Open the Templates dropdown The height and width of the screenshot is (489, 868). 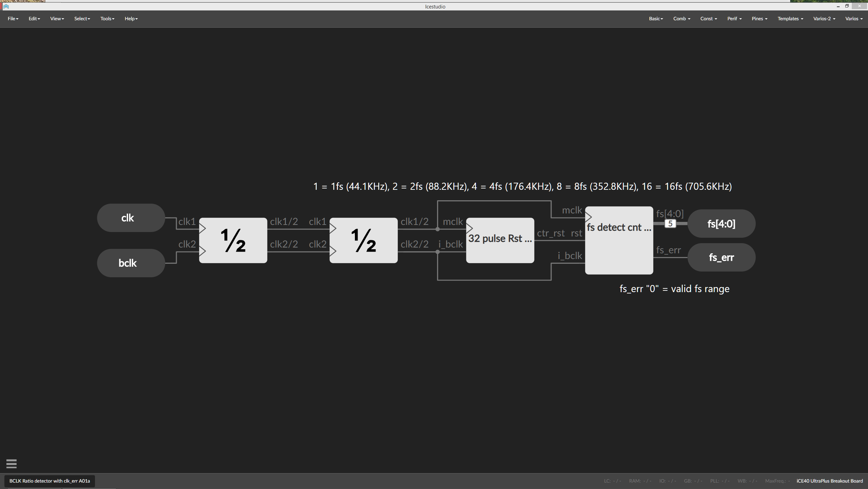coord(790,19)
